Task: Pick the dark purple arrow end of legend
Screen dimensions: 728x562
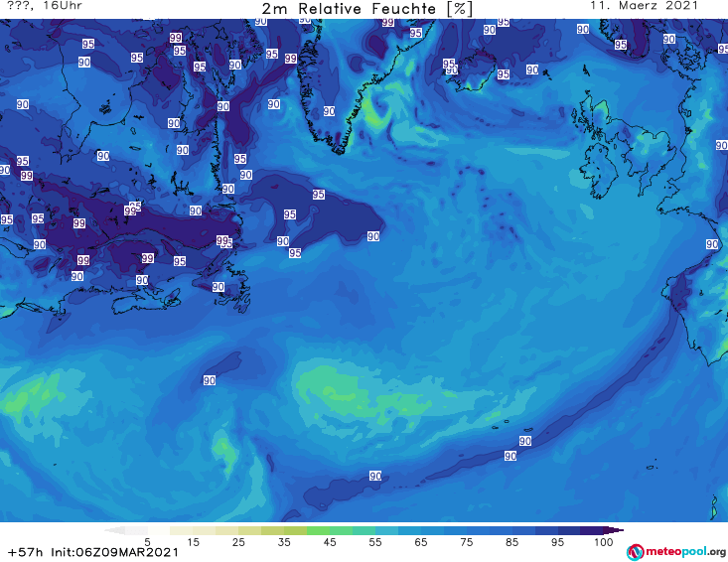Action: pyautogui.click(x=614, y=530)
